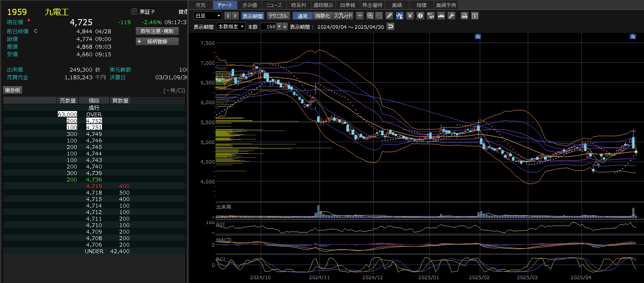Expand the 本数指定 period dropdown

tap(231, 26)
